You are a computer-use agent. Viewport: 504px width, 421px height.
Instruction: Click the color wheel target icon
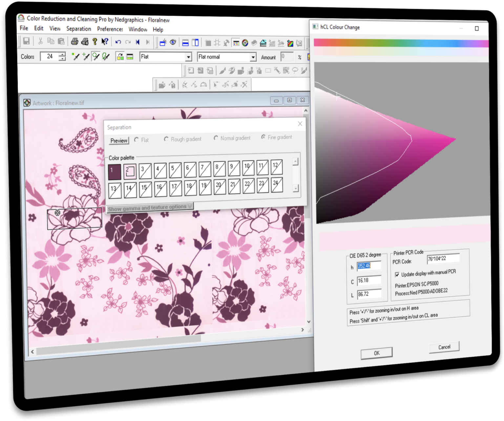point(245,43)
